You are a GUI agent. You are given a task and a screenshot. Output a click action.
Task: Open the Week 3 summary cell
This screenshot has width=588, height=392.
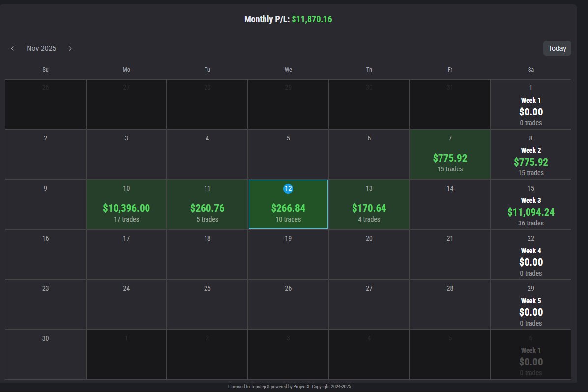(530, 204)
